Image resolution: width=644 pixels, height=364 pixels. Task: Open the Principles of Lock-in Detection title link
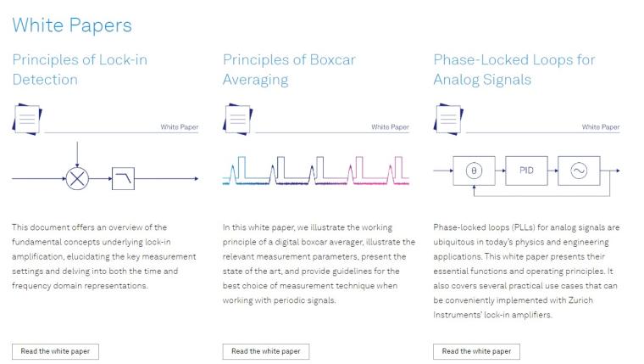tap(80, 70)
